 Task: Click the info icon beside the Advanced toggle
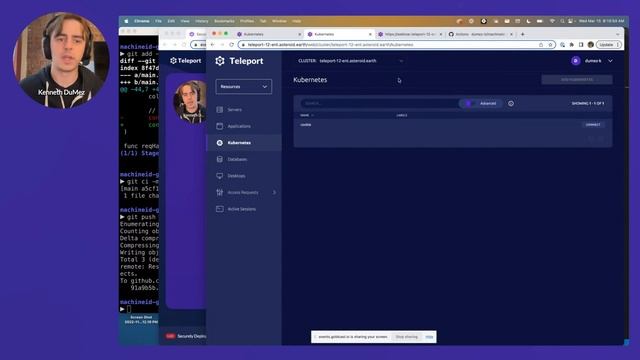click(x=511, y=103)
